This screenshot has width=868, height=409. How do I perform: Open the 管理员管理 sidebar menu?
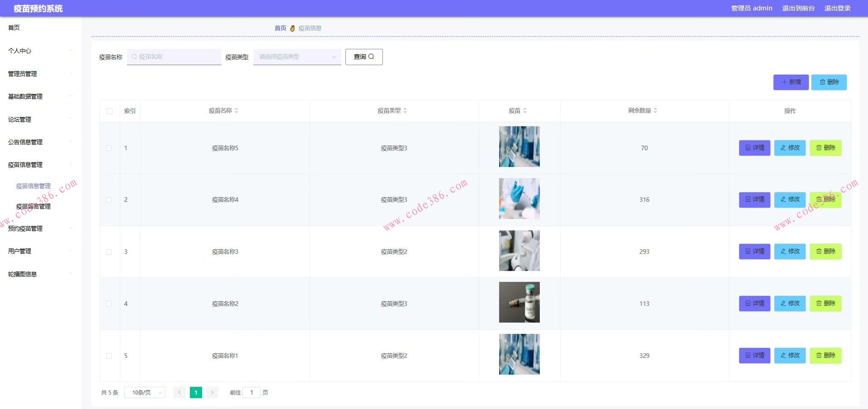click(41, 74)
